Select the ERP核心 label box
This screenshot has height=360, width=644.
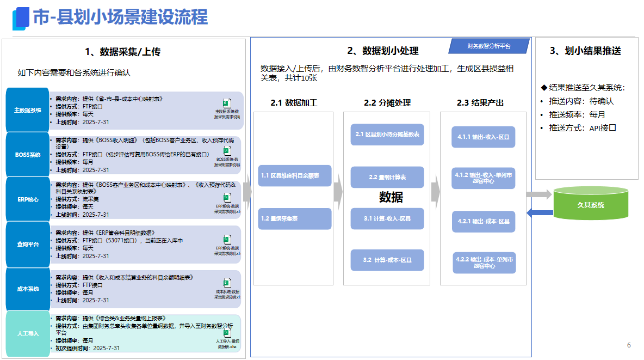click(28, 199)
